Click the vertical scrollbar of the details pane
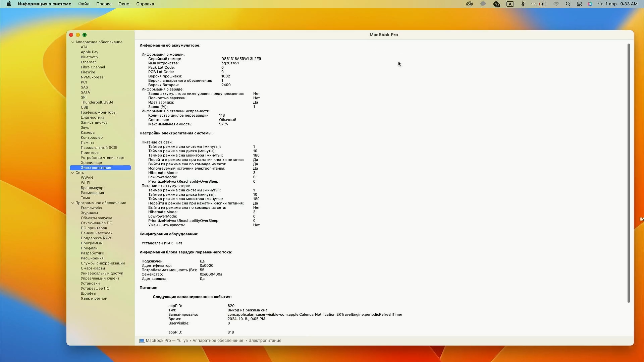This screenshot has height=362, width=644. pos(629,173)
